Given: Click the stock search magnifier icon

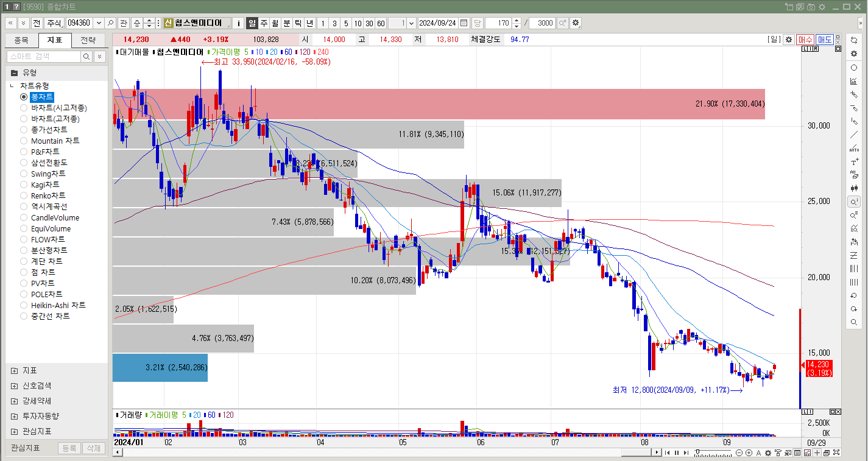Looking at the screenshot, I should 111,23.
